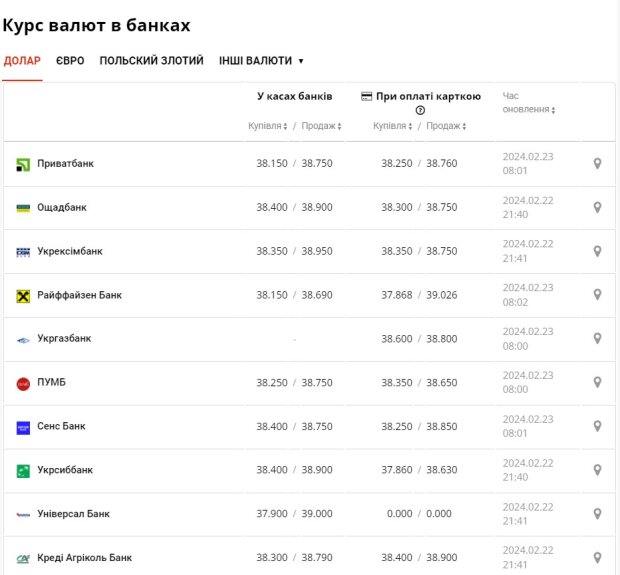Select the ДОЛАР currency tab

coord(22,61)
